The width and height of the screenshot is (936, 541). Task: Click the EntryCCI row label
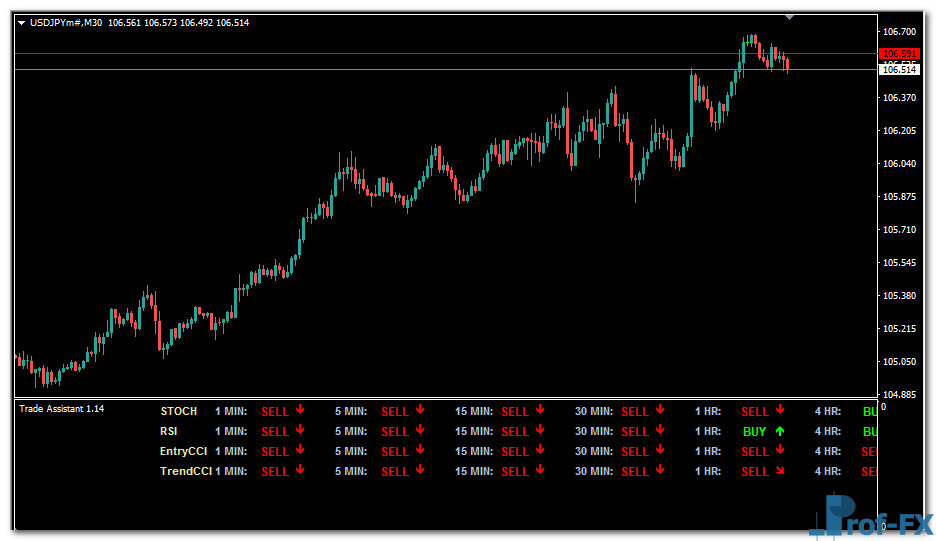[184, 451]
